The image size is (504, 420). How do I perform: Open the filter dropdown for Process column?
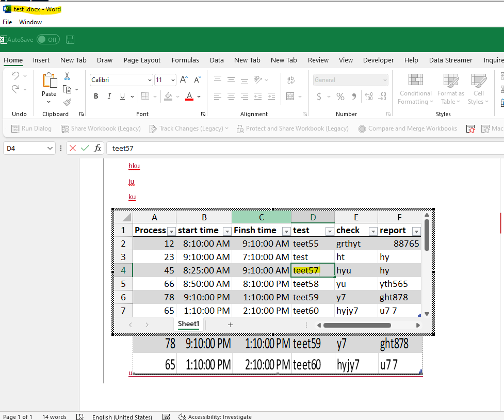171,231
